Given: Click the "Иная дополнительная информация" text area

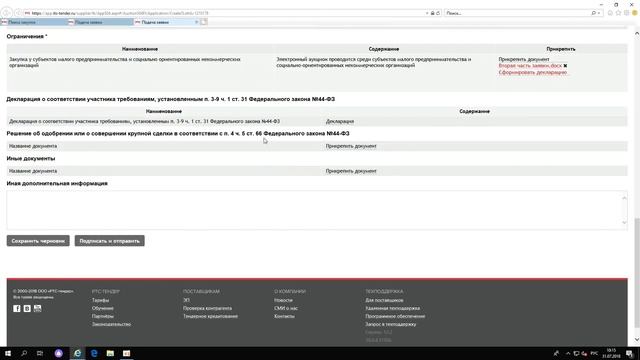Looking at the screenshot, I should pos(313,210).
